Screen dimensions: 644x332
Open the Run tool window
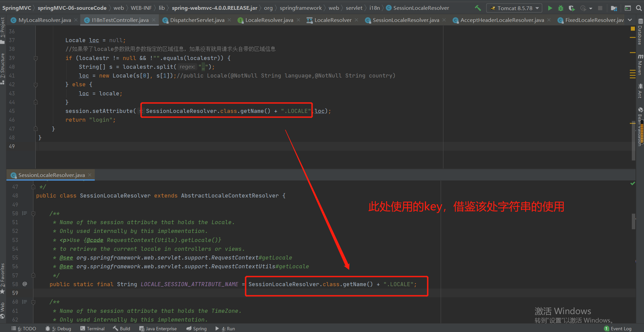225,329
